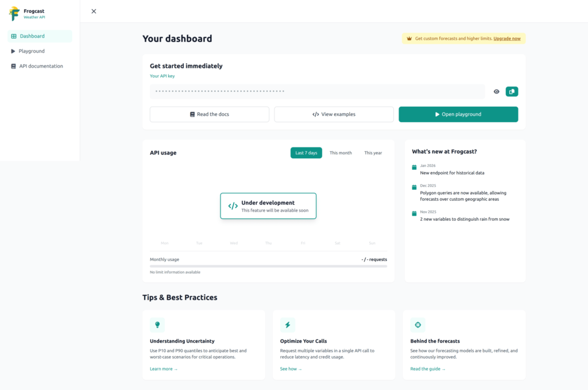The height and width of the screenshot is (390, 588).
Task: Click the lightning icon on Optimize Your Calls card
Action: point(288,325)
